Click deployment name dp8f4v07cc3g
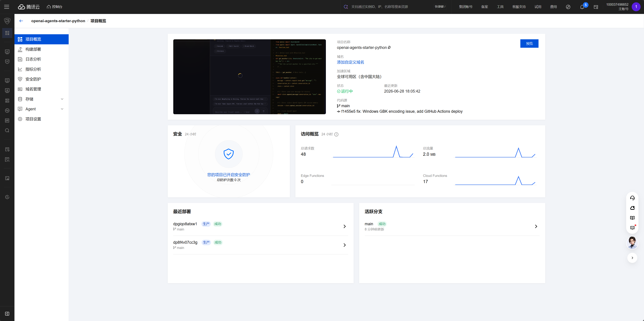The image size is (644, 321). pyautogui.click(x=185, y=242)
